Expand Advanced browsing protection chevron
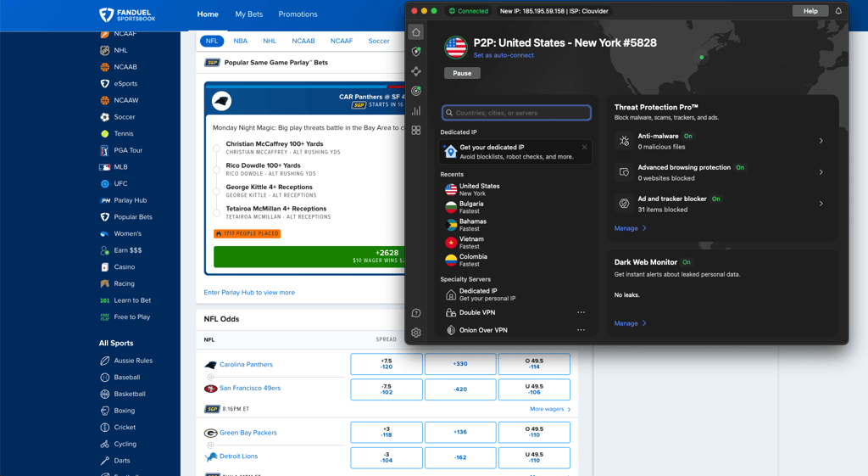The width and height of the screenshot is (868, 476). (x=821, y=172)
